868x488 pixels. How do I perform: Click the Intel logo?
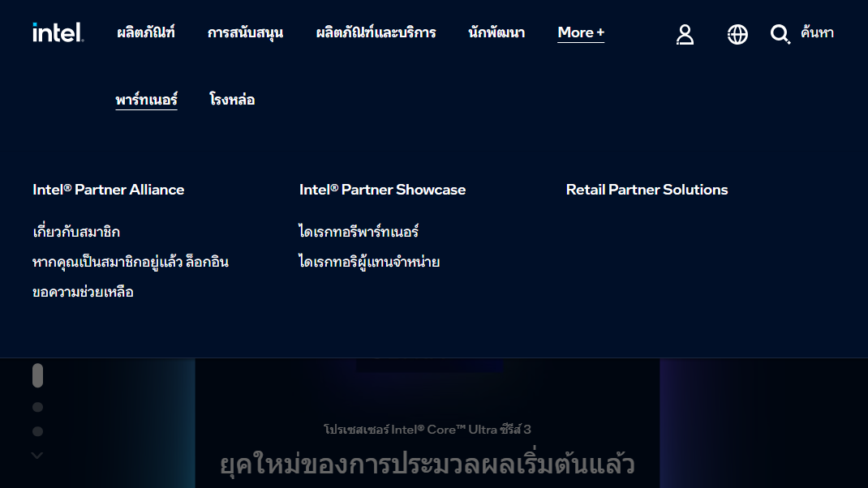click(58, 32)
